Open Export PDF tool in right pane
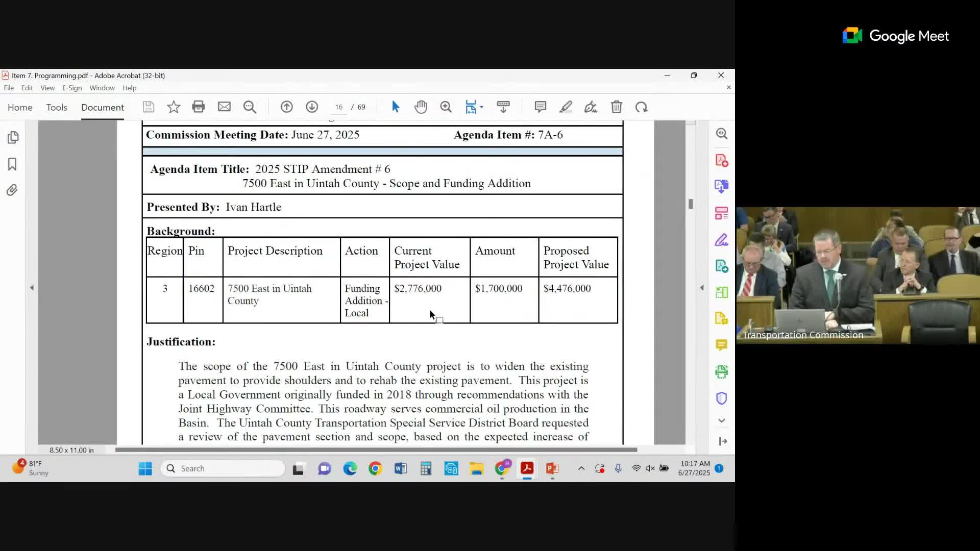980x551 pixels. pyautogui.click(x=722, y=186)
